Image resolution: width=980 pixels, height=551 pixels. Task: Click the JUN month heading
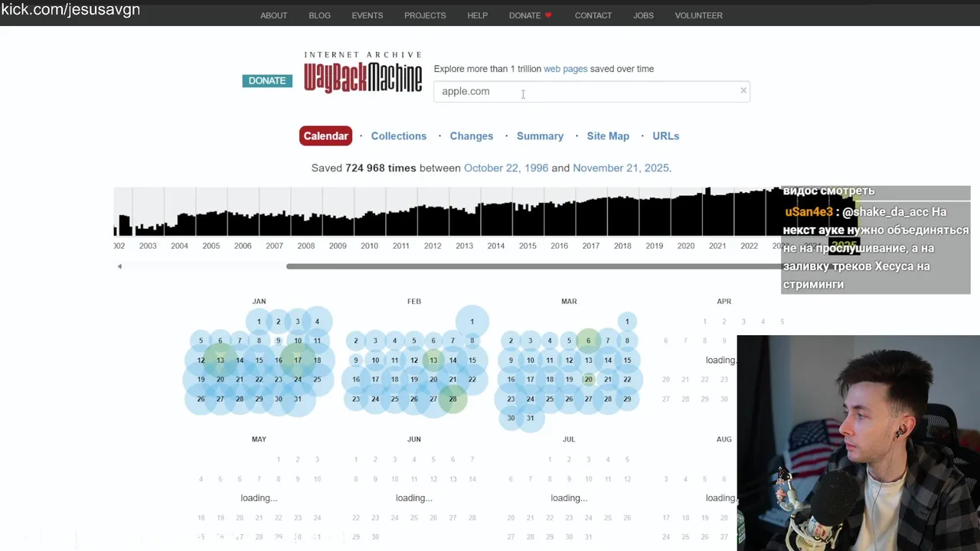[x=414, y=439]
